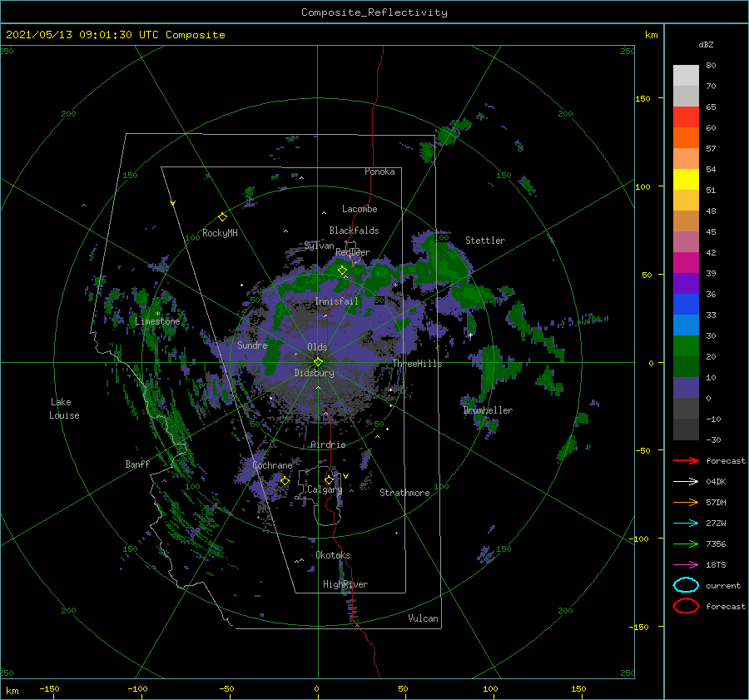Select the lightest gray 70-80 dBZ swatch
The width and height of the screenshot is (749, 700).
686,76
